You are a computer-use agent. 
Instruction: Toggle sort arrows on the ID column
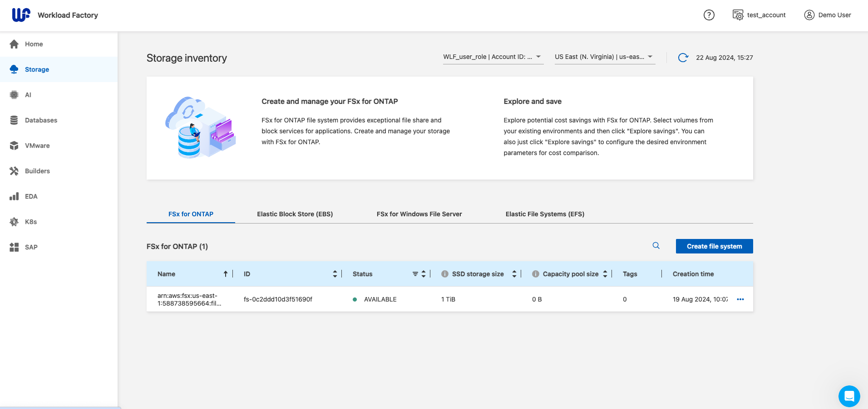click(335, 274)
